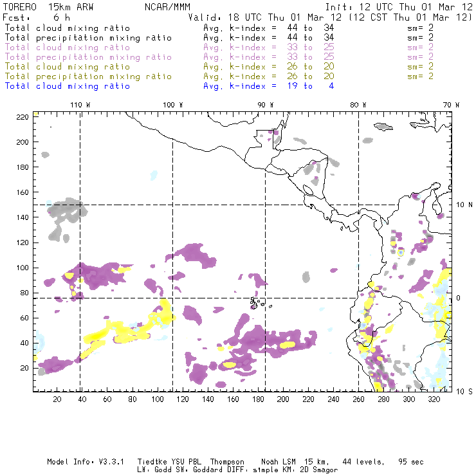The width and height of the screenshot is (476, 476).
Task: Select the blue "Total cloud mixing ratio" legend line
Action: [x=68, y=86]
